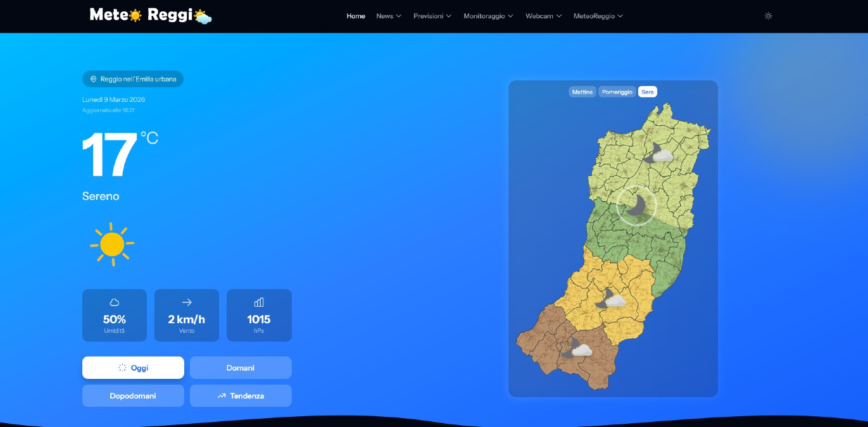Click the pressure bar chart icon
The width and height of the screenshot is (868, 427).
[x=259, y=302]
